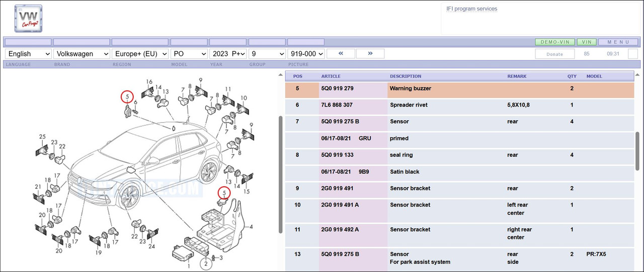Select the seal ring description

click(401, 155)
